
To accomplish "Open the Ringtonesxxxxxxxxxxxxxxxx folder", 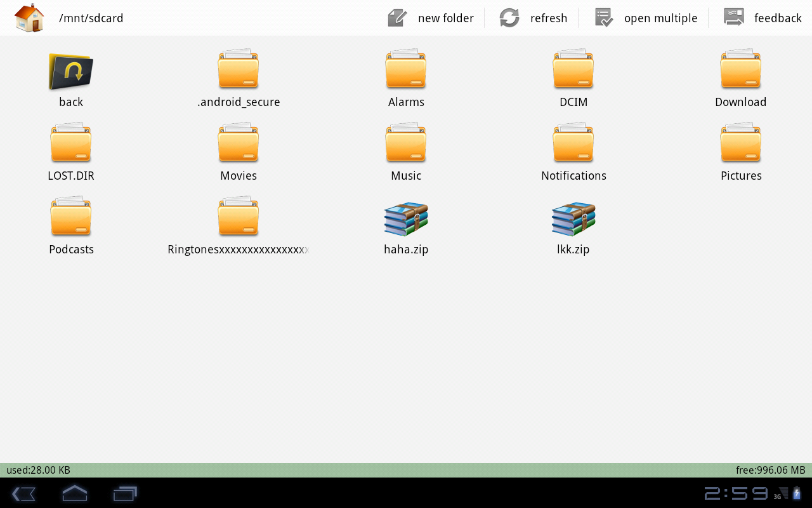I will [x=239, y=216].
